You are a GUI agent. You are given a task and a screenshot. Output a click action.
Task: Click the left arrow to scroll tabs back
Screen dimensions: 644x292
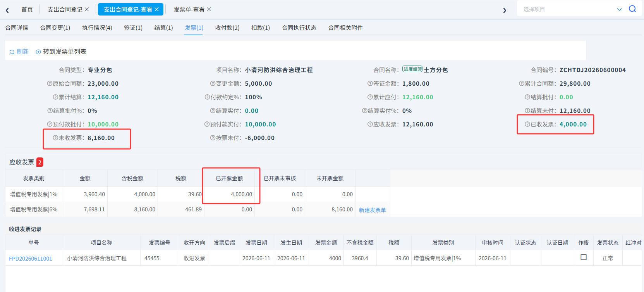click(7, 10)
